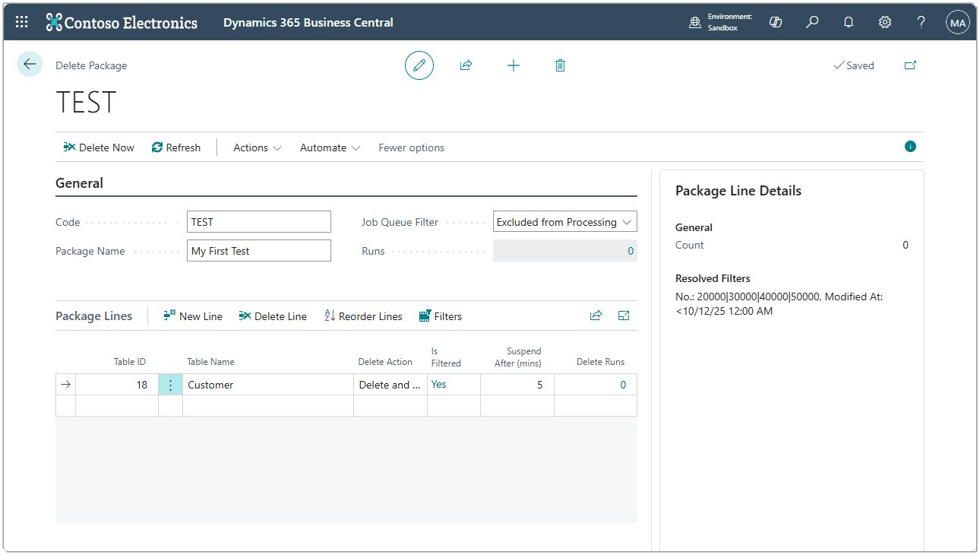This screenshot has width=980, height=555.
Task: Click New Line in Package Lines
Action: 193,316
